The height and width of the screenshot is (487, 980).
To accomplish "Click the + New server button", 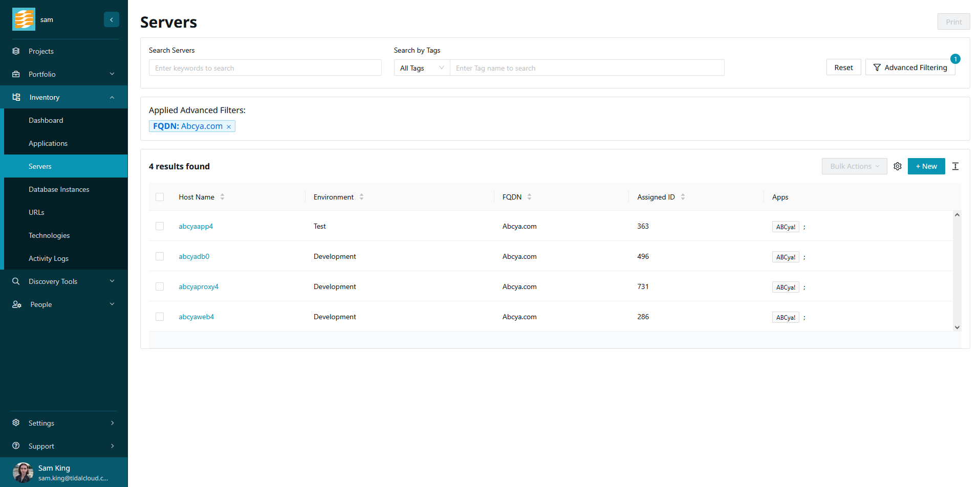I will pos(926,166).
